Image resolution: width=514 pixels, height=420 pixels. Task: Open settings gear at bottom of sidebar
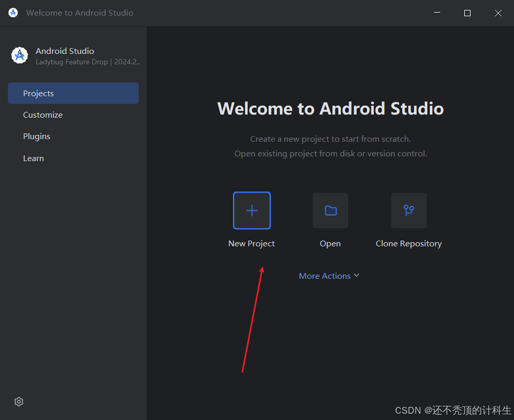tap(19, 402)
